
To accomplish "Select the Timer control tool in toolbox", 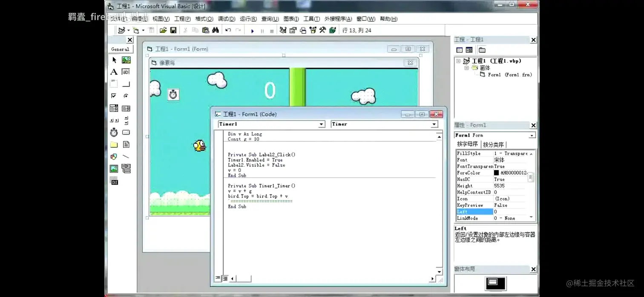I will pyautogui.click(x=114, y=132).
